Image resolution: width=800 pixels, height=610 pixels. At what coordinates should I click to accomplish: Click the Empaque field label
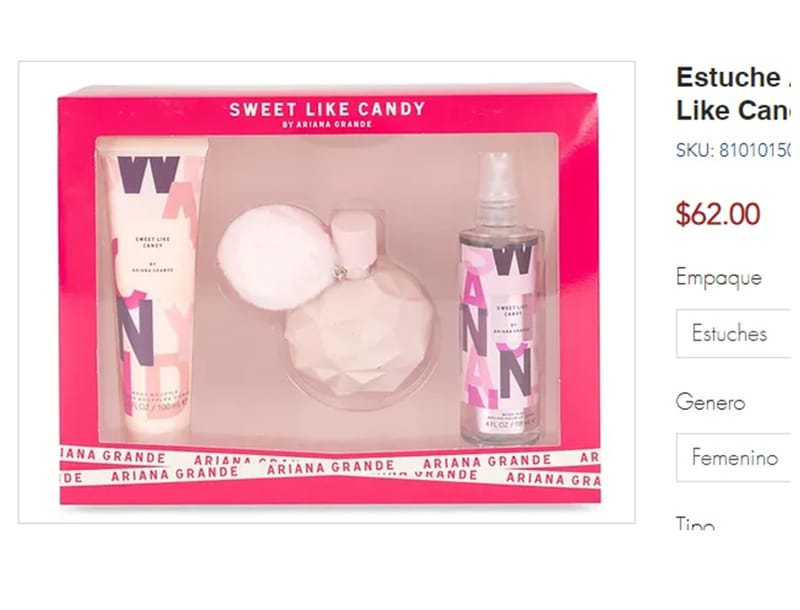point(718,278)
